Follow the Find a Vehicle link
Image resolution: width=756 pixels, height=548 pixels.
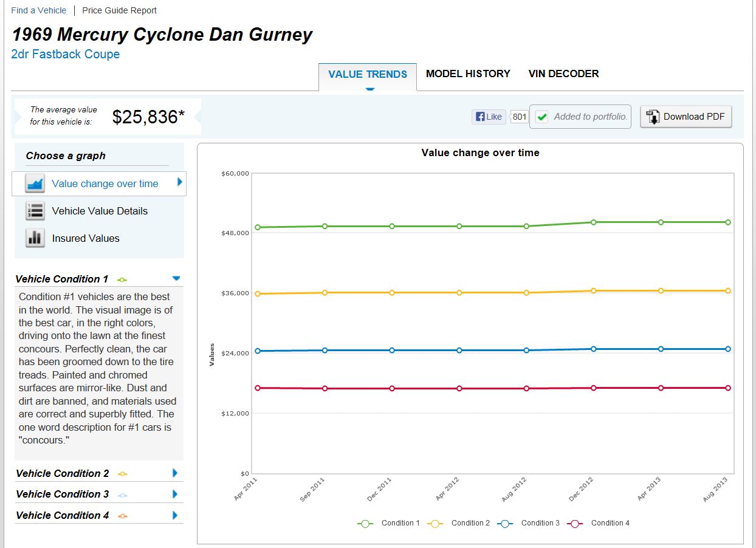pyautogui.click(x=39, y=10)
